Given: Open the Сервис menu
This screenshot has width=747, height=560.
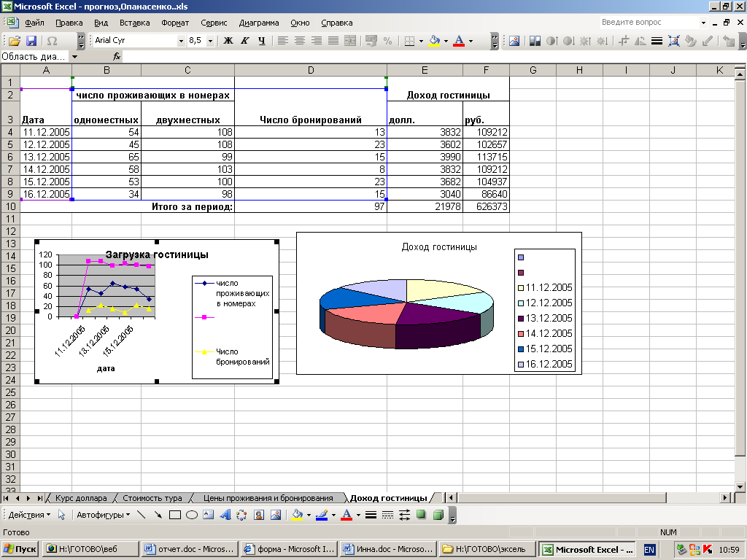Looking at the screenshot, I should point(214,23).
